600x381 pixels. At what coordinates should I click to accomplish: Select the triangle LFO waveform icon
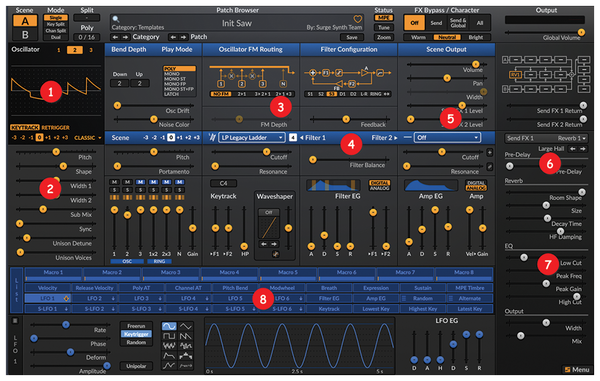(x=186, y=326)
